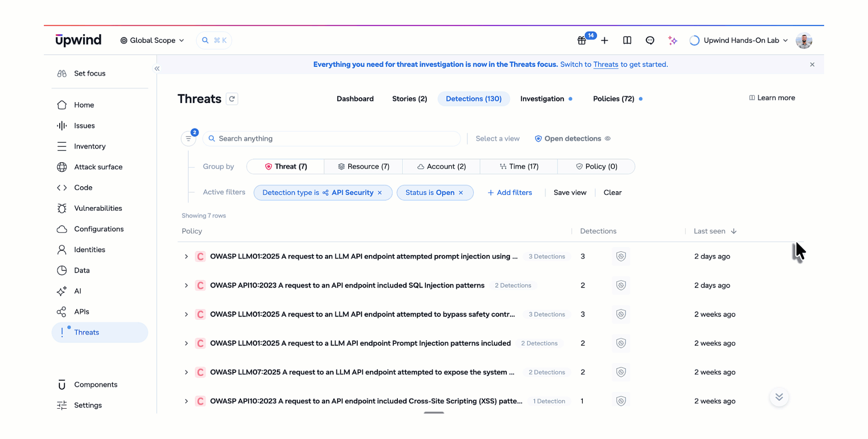Switch to the Dashboard tab
Viewport: 868px width, 439px height.
[x=355, y=99]
